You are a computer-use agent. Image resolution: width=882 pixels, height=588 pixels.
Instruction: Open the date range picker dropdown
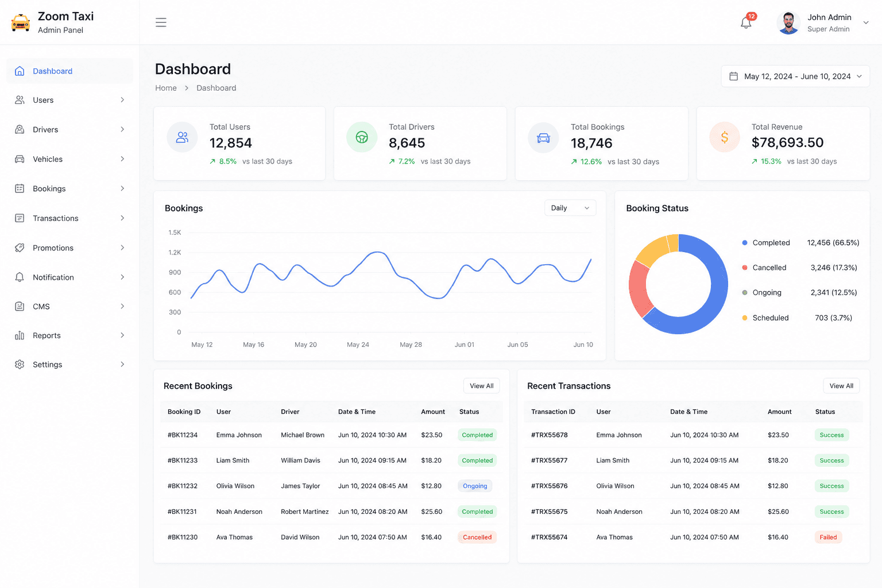click(795, 76)
